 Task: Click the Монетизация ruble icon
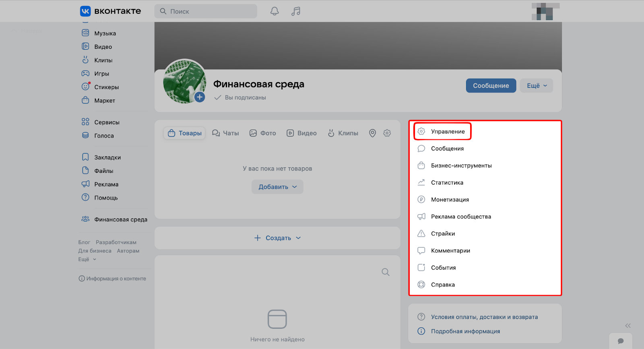[x=421, y=199]
